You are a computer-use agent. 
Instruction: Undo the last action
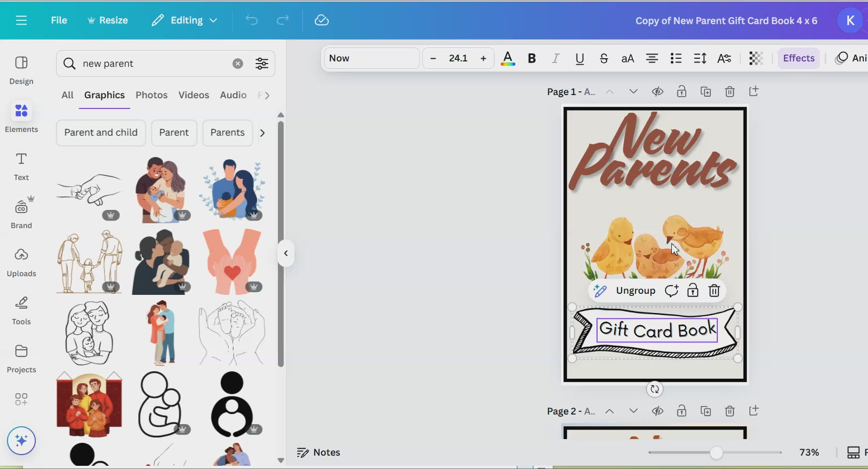click(252, 20)
